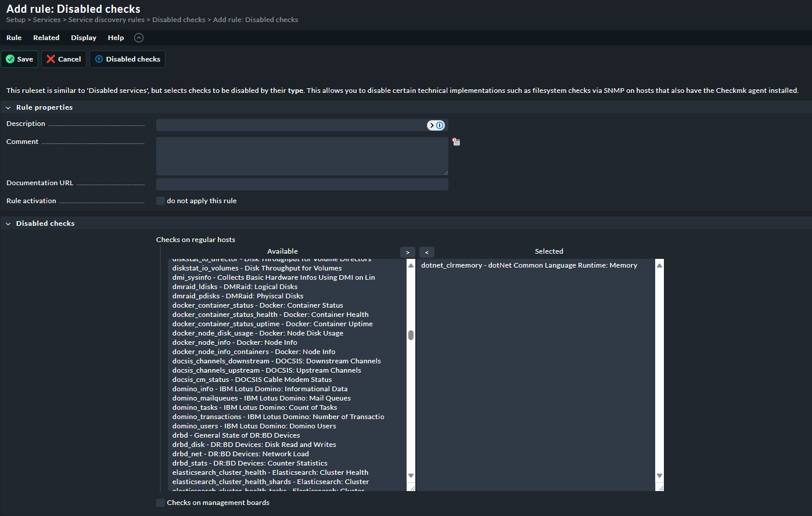
Task: Click the Available list scrollbar thumb
Action: point(411,335)
